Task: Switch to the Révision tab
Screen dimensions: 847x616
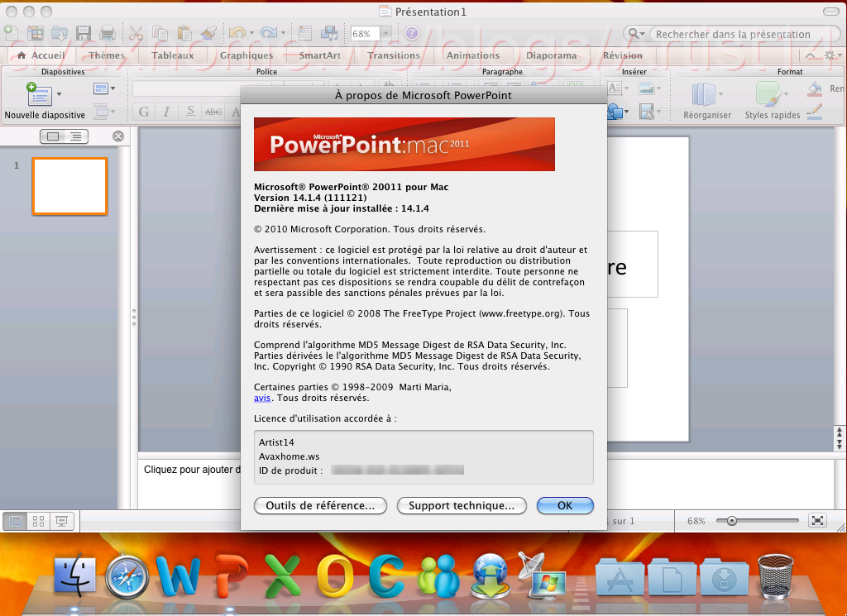Action: pyautogui.click(x=622, y=55)
